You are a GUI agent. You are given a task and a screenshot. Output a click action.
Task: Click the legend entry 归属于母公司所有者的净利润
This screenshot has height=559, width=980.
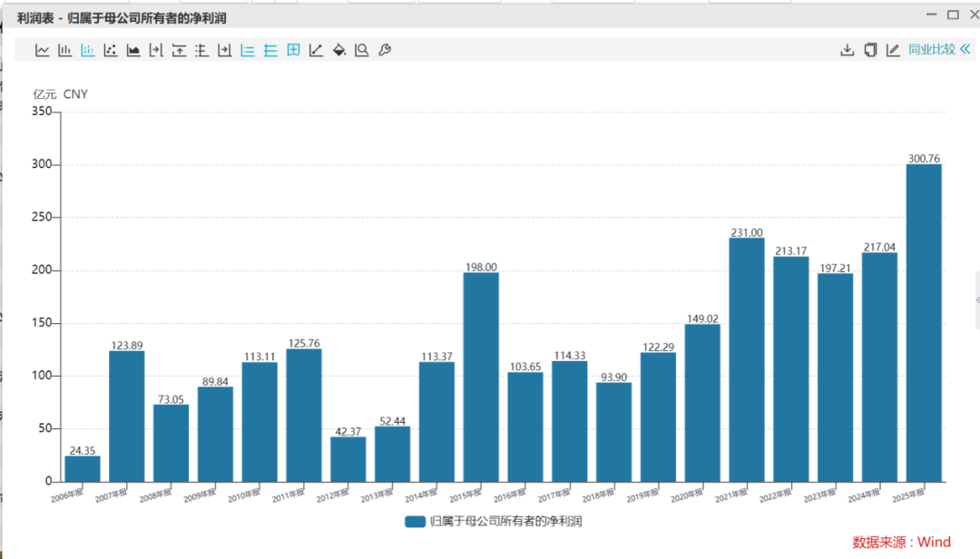pyautogui.click(x=494, y=522)
